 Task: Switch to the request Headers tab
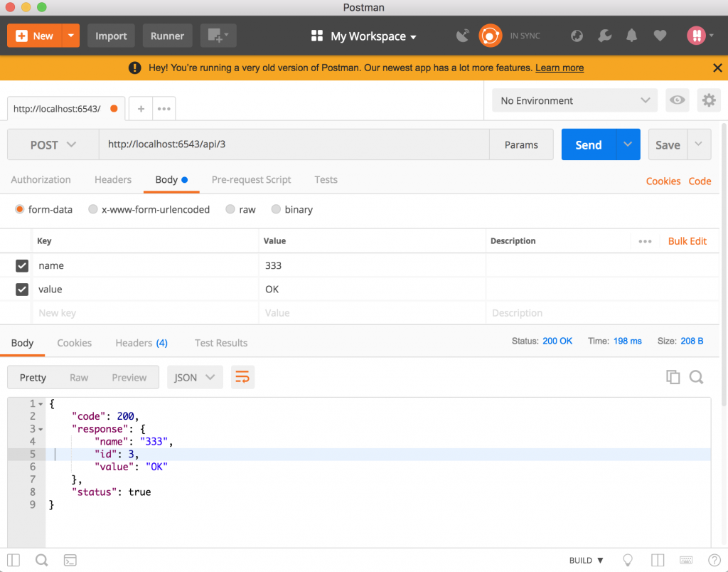click(x=113, y=180)
